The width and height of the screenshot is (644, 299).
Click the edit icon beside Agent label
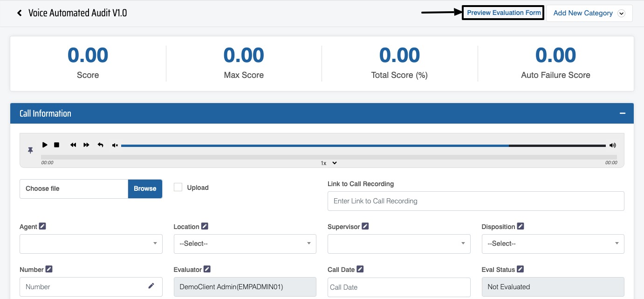point(42,226)
